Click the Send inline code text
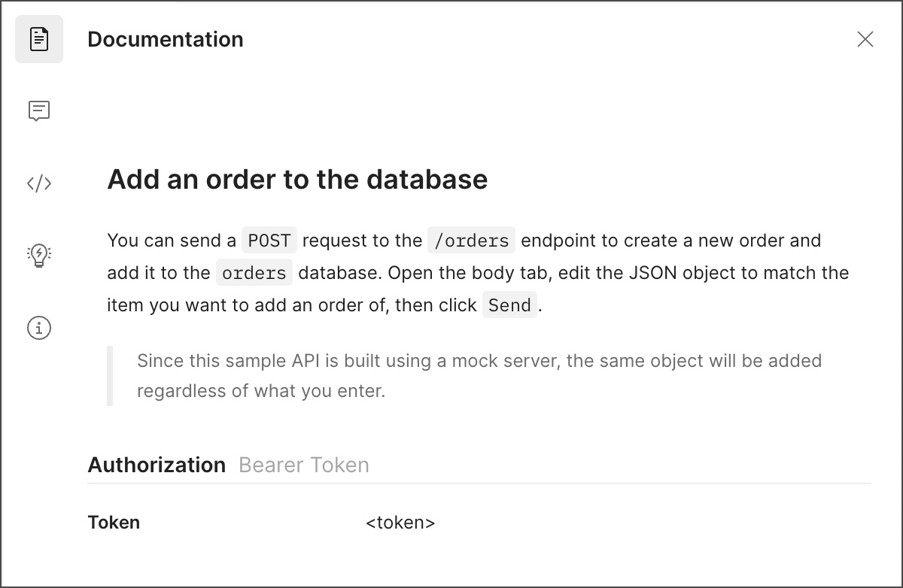 (509, 305)
